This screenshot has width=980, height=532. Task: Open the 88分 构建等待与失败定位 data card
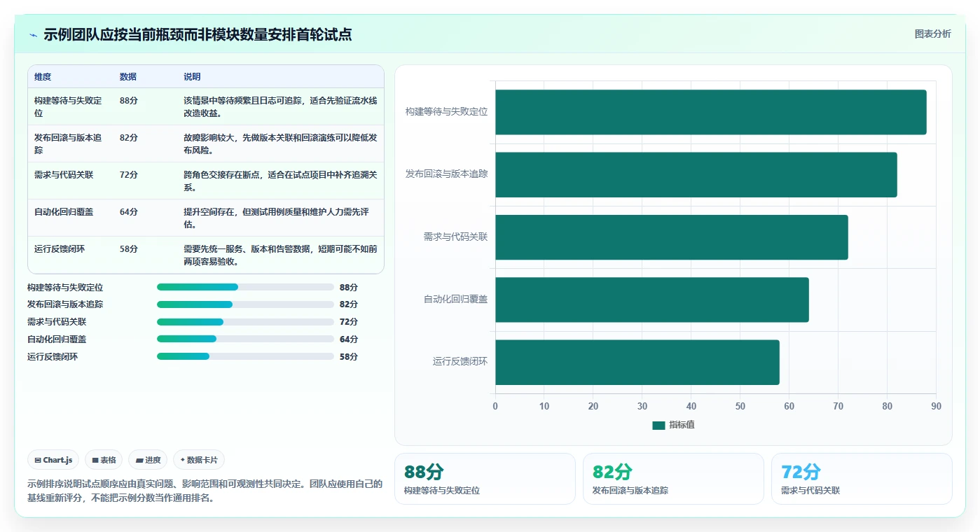pyautogui.click(x=485, y=479)
